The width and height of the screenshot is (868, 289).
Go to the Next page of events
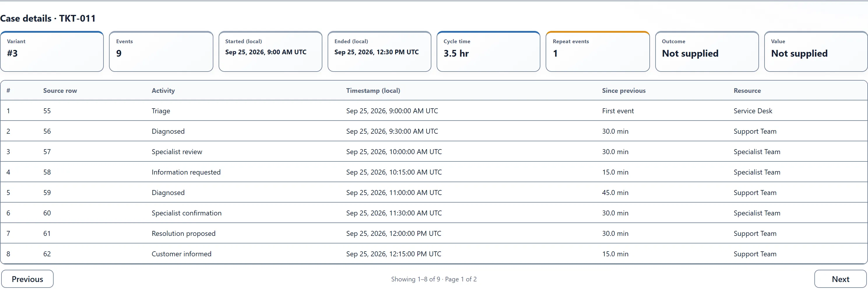pyautogui.click(x=840, y=279)
